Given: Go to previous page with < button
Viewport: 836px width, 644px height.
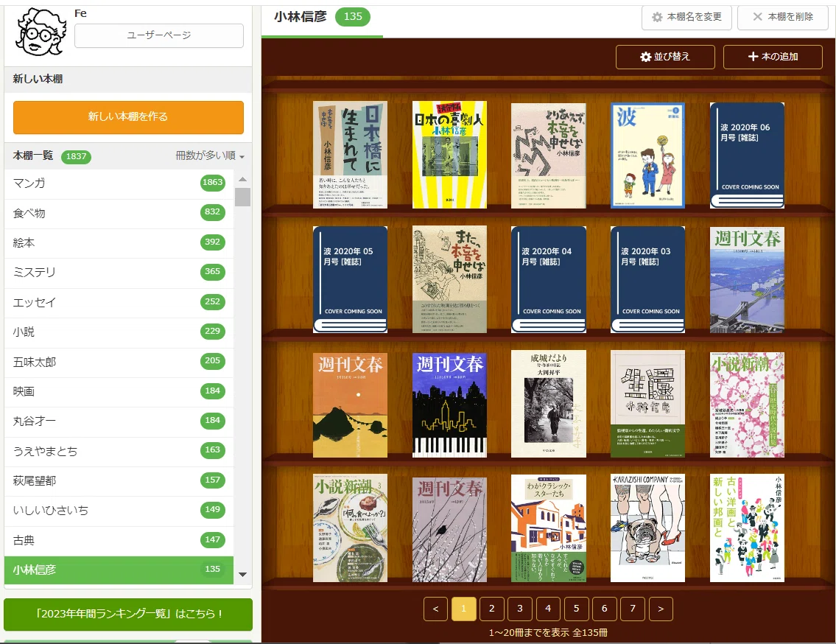Looking at the screenshot, I should [435, 609].
